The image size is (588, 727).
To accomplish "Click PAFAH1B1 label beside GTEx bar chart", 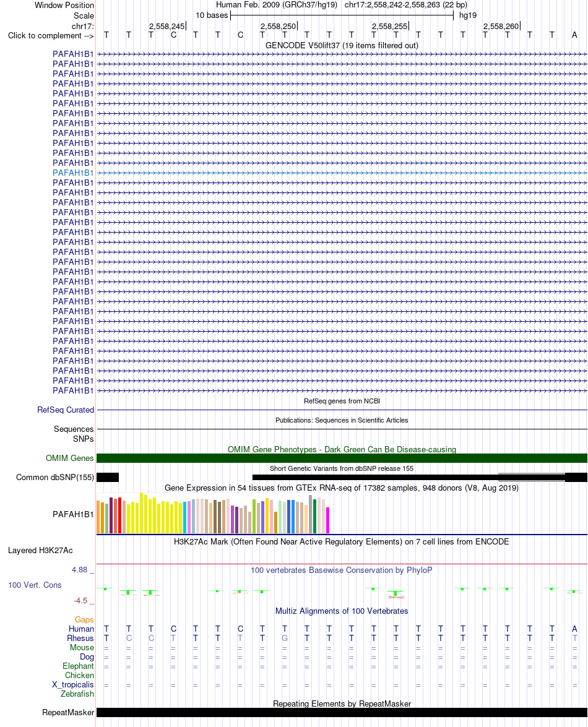I will (73, 514).
